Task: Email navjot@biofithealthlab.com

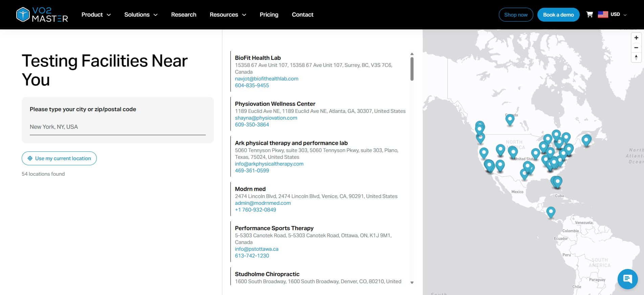Action: (267, 78)
